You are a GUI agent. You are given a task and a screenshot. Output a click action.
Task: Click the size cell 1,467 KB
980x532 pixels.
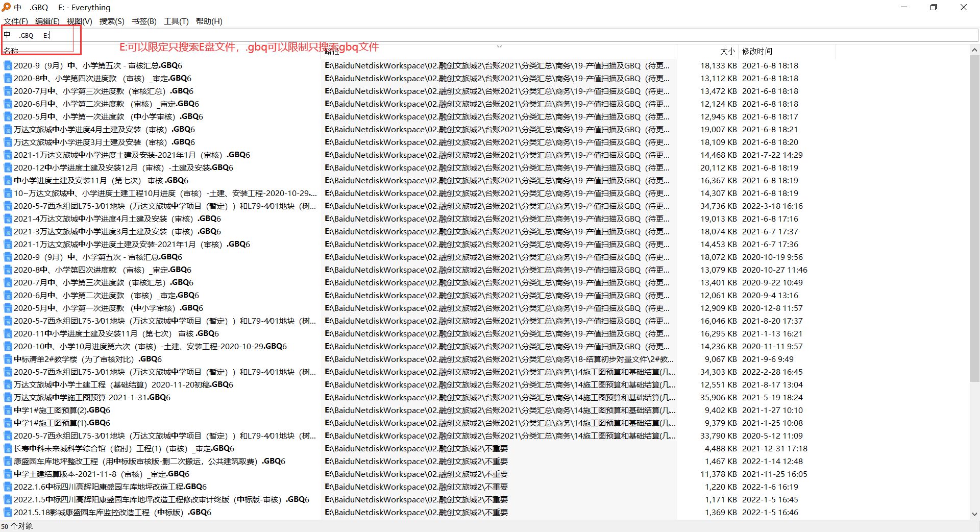pos(721,462)
